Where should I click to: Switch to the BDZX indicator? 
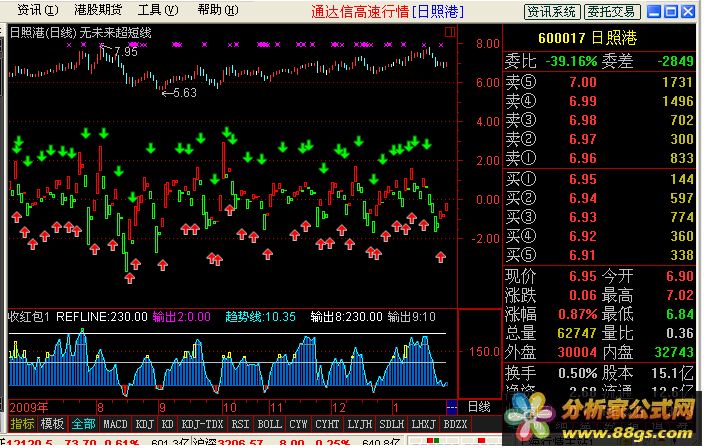pyautogui.click(x=455, y=424)
